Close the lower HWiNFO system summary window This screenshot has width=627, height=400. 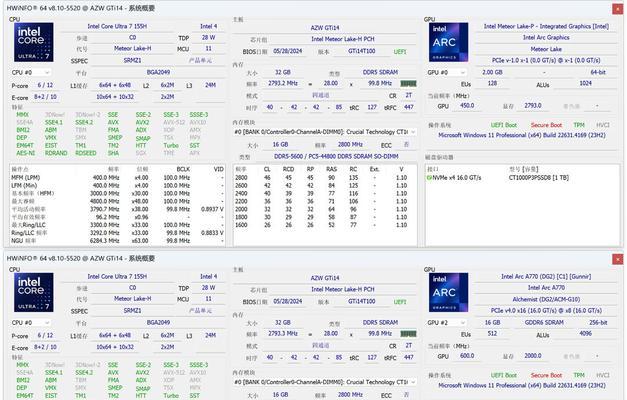pyautogui.click(x=617, y=259)
